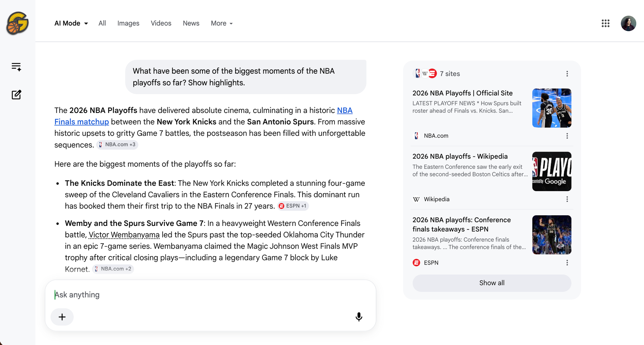Activate the microphone voice input
The width and height of the screenshot is (644, 345).
pos(359,317)
